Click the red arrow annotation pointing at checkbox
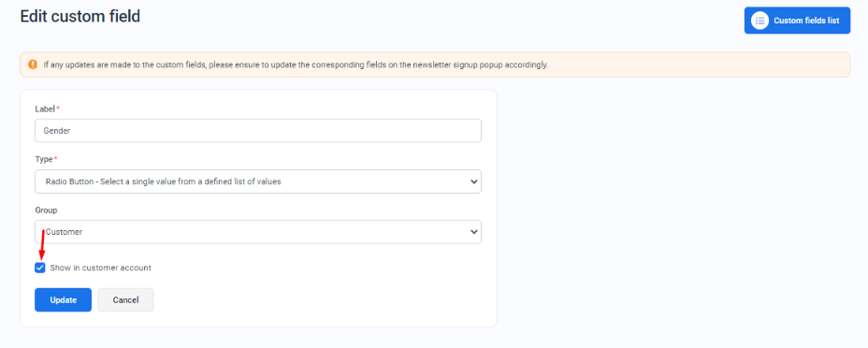This screenshot has width=868, height=348. pyautogui.click(x=41, y=244)
